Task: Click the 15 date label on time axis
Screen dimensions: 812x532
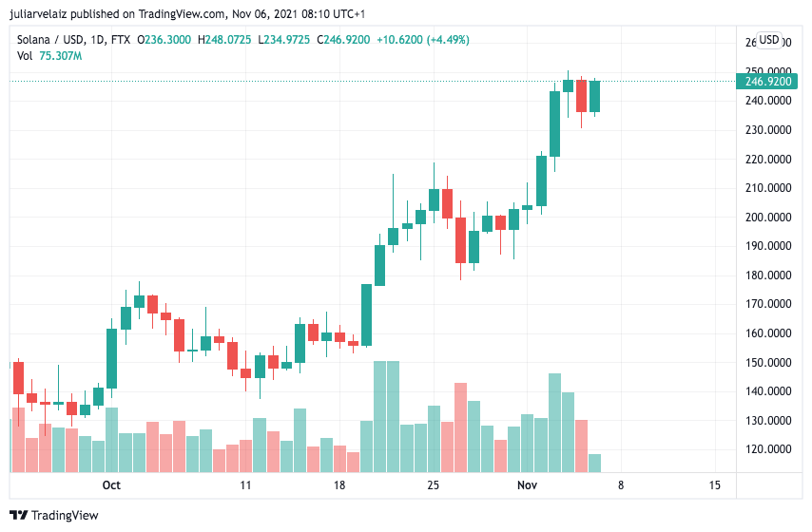Action: (715, 484)
